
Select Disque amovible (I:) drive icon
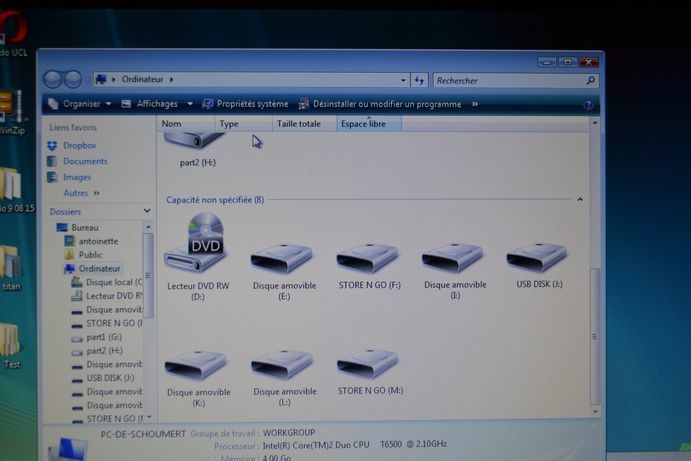(453, 257)
